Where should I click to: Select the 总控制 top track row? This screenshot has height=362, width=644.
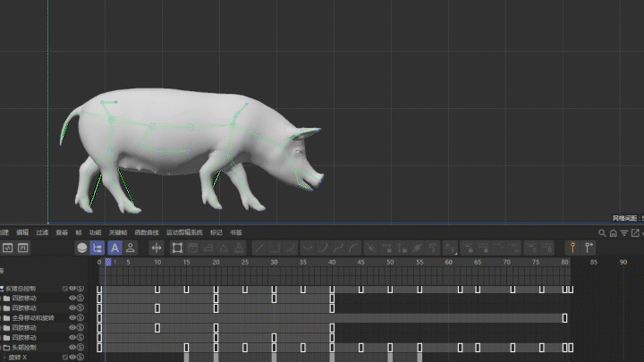tap(21, 289)
